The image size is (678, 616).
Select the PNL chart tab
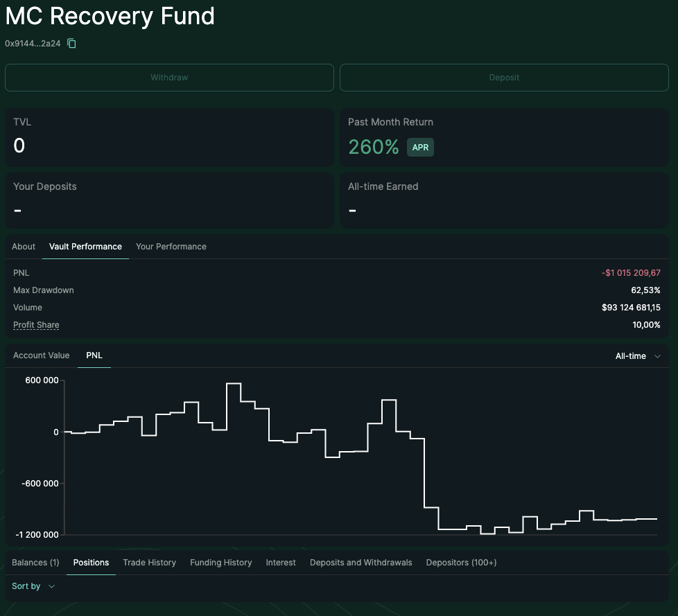tap(94, 355)
